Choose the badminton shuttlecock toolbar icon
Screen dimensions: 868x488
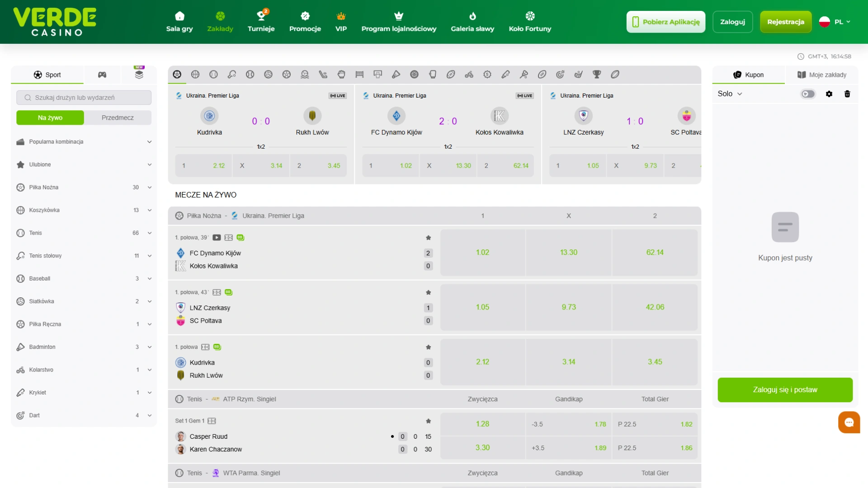(396, 75)
